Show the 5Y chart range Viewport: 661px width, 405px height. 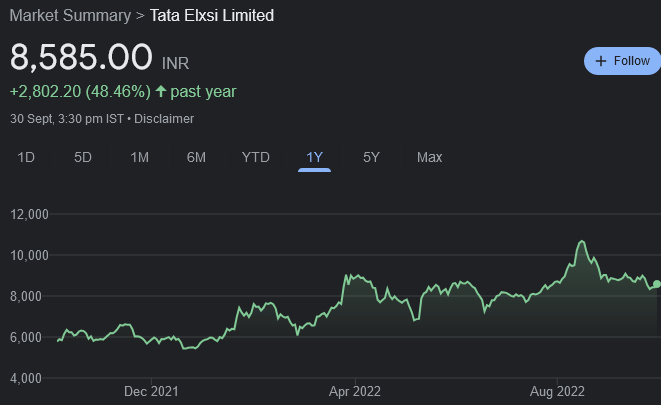371,157
